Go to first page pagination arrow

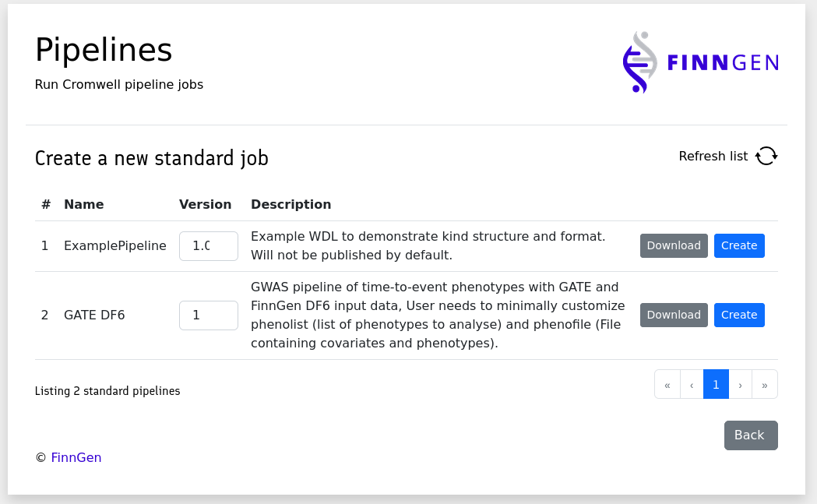(667, 384)
